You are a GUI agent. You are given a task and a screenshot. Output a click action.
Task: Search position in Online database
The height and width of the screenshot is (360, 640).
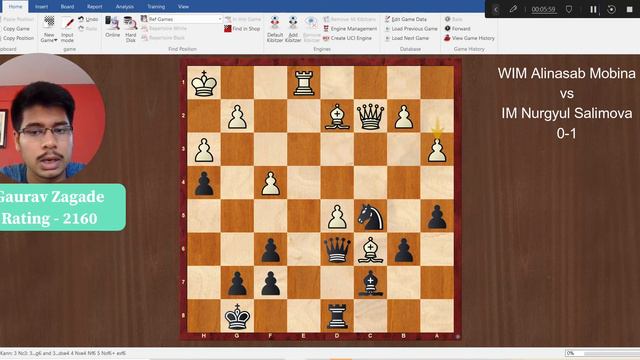point(112,27)
